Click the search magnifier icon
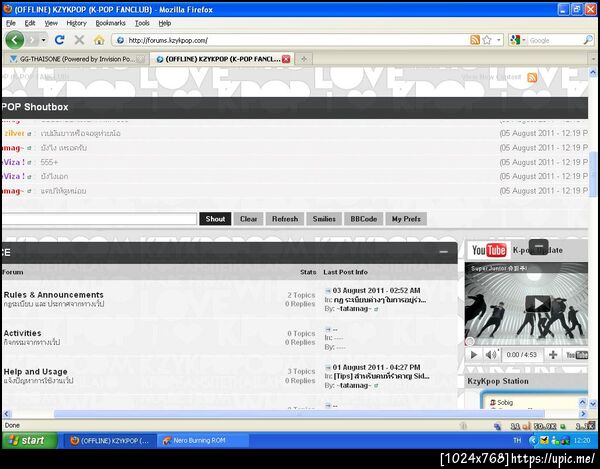600x469 pixels. [588, 40]
